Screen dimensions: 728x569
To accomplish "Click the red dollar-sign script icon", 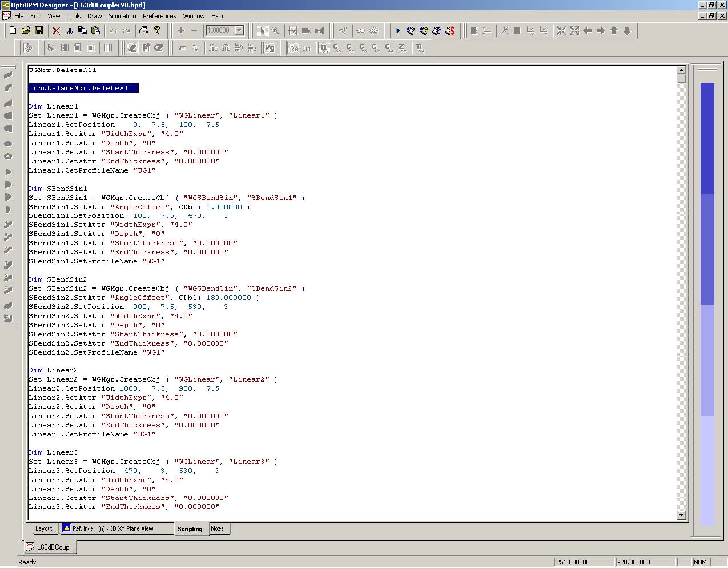I will pyautogui.click(x=450, y=31).
